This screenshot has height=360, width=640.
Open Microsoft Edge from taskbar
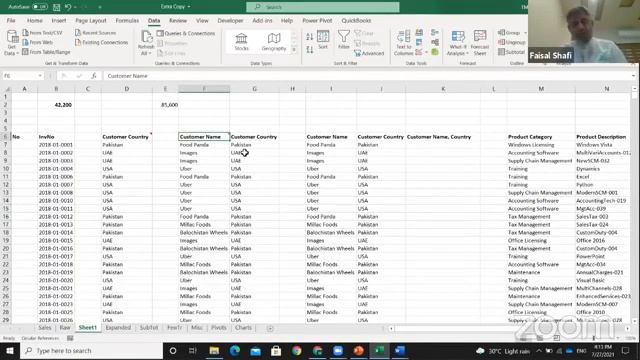click(x=235, y=351)
